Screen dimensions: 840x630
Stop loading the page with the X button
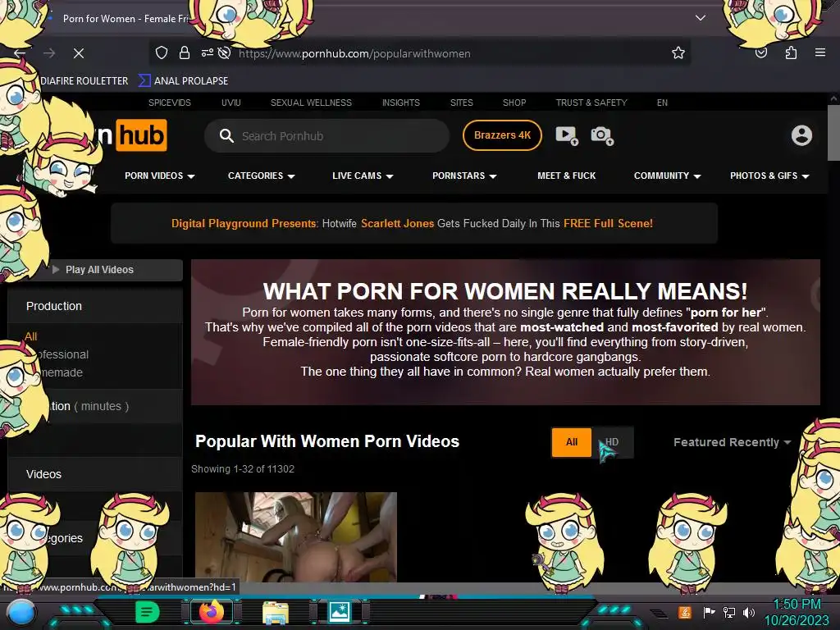point(78,53)
